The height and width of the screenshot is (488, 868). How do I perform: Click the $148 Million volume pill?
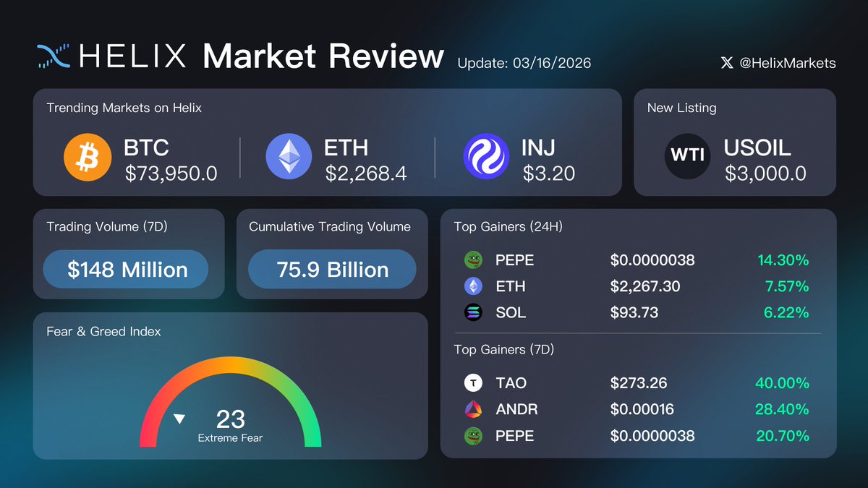pyautogui.click(x=126, y=270)
